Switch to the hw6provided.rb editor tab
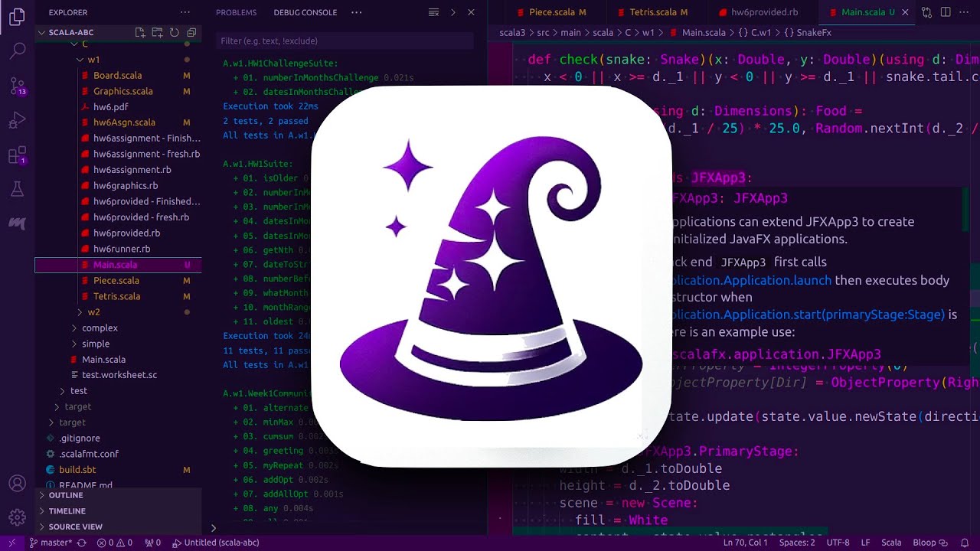This screenshot has height=551, width=980. point(763,12)
